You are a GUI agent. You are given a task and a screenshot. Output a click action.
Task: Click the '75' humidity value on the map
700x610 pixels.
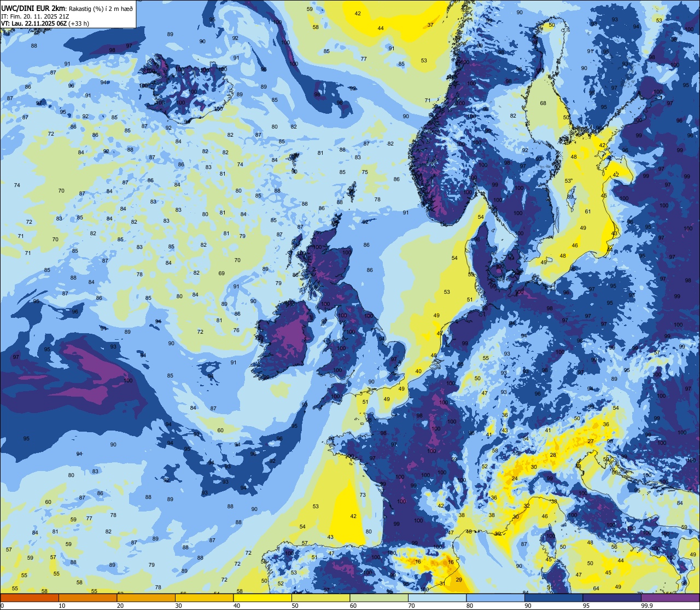(x=365, y=172)
